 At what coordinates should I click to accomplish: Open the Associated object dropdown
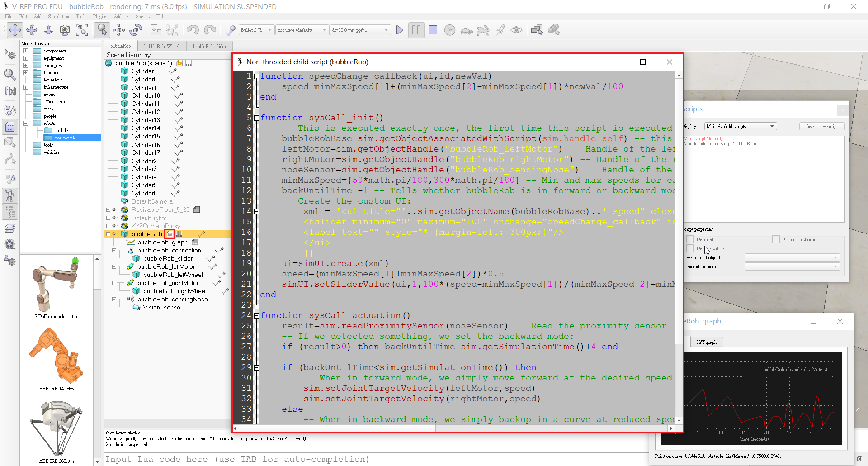tap(793, 257)
